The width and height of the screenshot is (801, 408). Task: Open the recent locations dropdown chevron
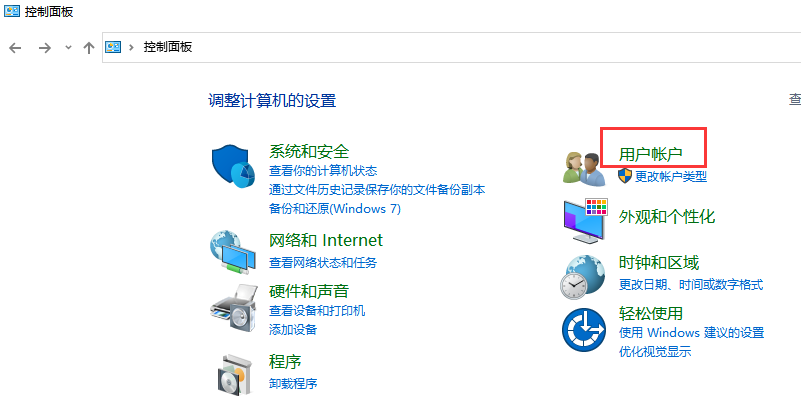pyautogui.click(x=68, y=48)
